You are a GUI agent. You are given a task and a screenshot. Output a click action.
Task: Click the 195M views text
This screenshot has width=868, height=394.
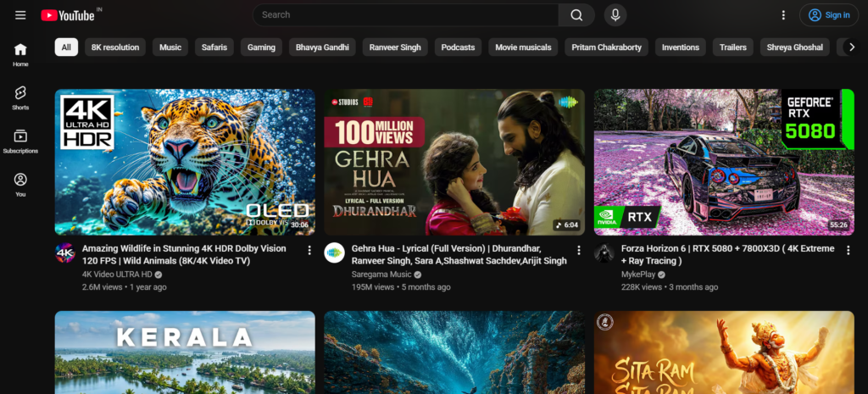[373, 287]
